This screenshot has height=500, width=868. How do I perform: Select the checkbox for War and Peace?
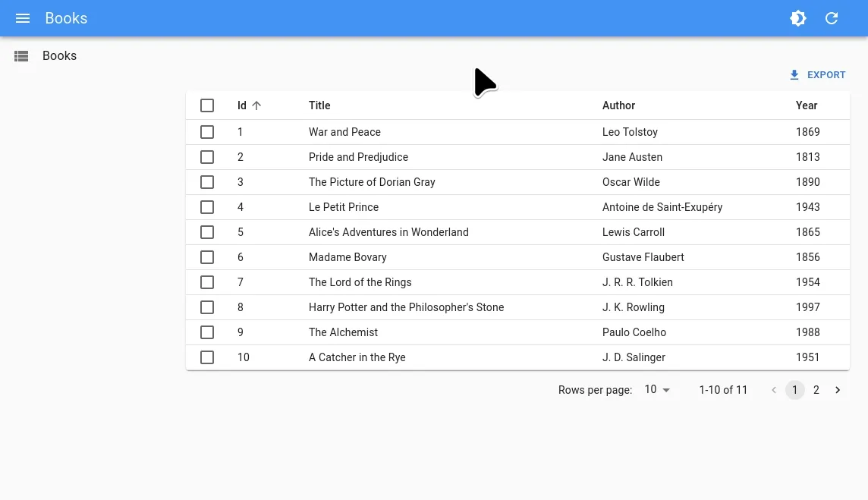point(207,132)
